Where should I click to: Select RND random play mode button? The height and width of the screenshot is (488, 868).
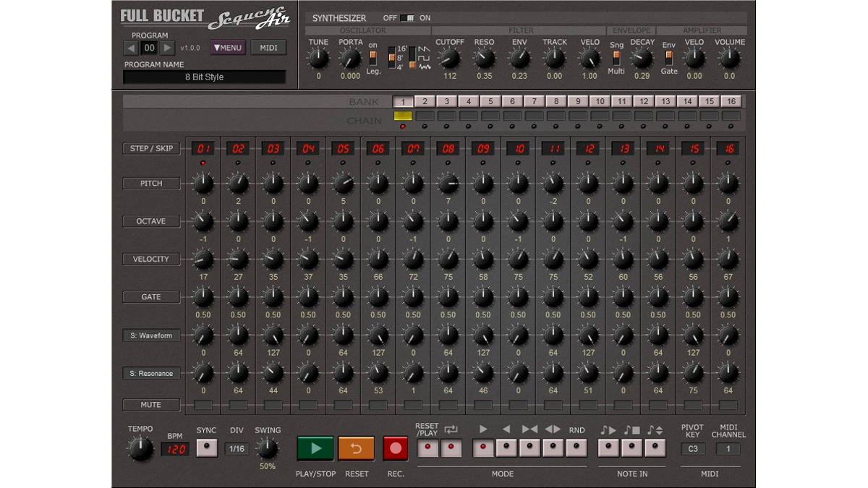coord(576,448)
